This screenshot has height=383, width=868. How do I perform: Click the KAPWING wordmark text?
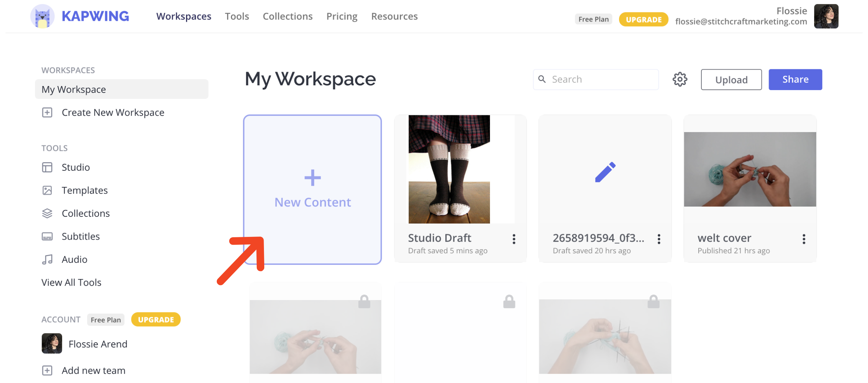click(95, 16)
